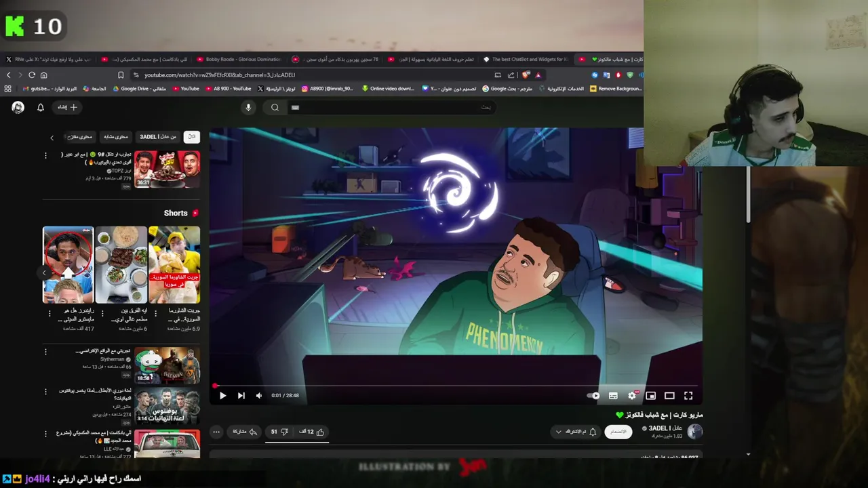Image resolution: width=868 pixels, height=488 pixels.
Task: Click the الانضمام join button
Action: 618,432
